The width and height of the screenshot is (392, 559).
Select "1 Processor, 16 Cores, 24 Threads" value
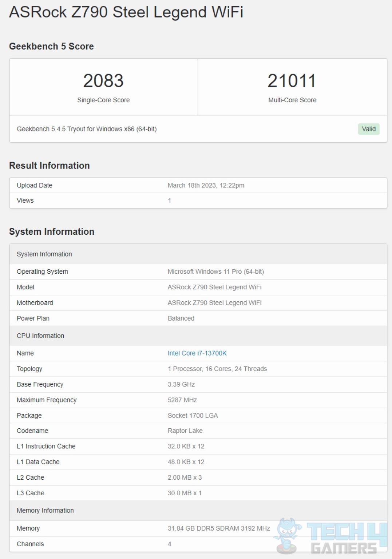click(x=217, y=369)
